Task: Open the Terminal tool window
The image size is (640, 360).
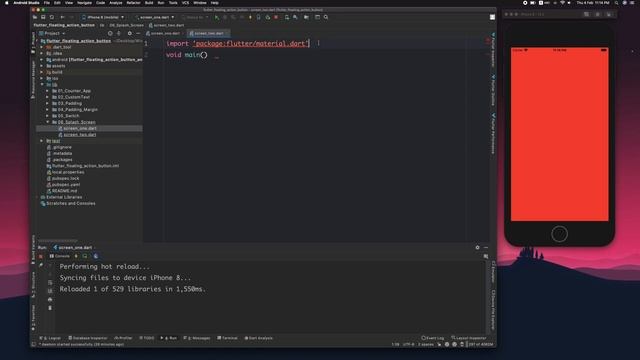Action: click(x=227, y=338)
